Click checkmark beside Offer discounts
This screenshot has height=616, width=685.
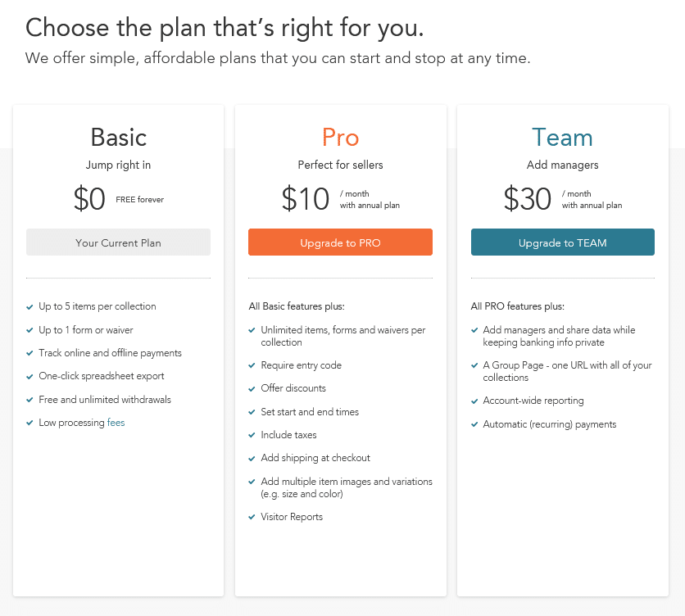pos(252,389)
